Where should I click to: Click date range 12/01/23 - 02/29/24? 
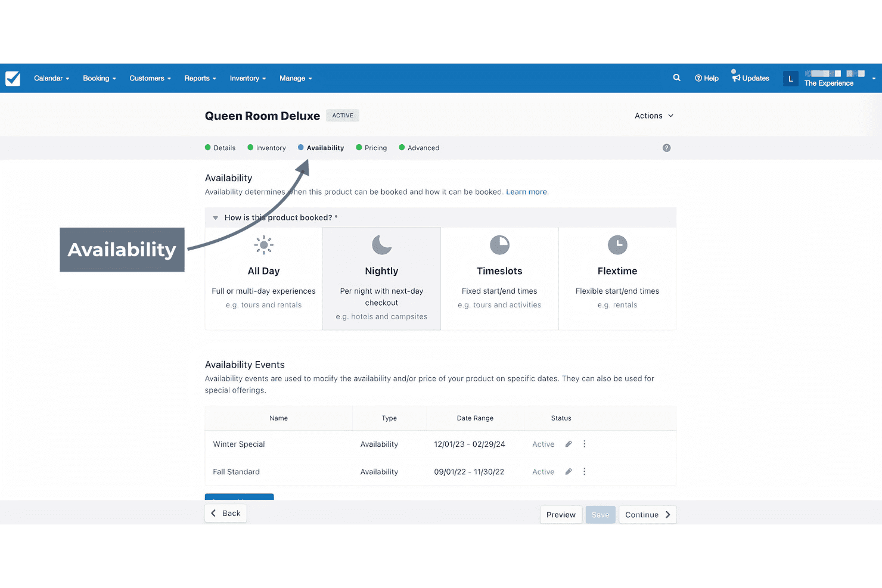click(x=470, y=444)
